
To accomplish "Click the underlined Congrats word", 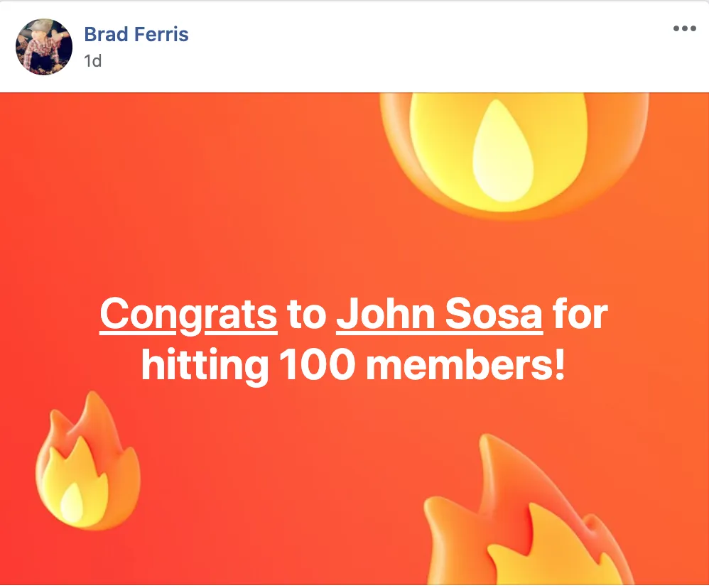I will tap(188, 315).
